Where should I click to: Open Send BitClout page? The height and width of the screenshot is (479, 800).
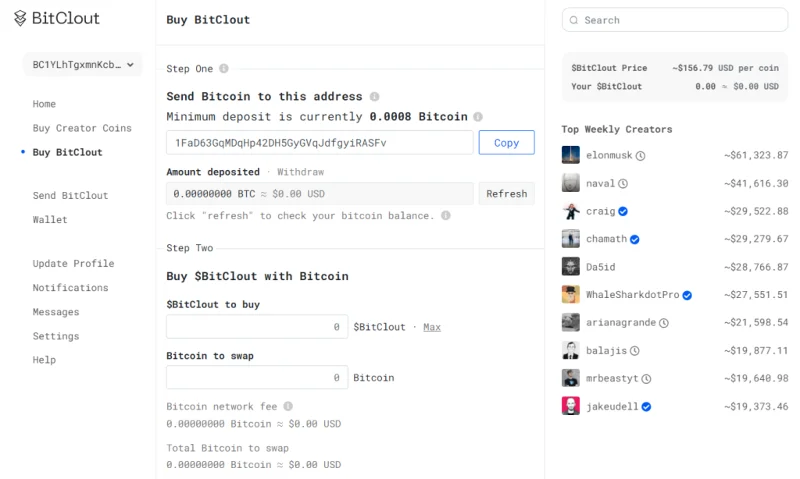pos(70,196)
